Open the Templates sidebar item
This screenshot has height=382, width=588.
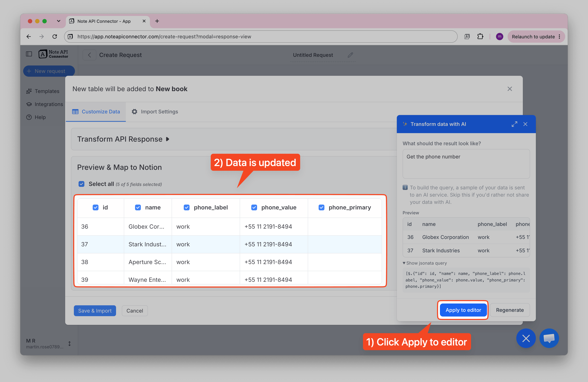pyautogui.click(x=43, y=91)
